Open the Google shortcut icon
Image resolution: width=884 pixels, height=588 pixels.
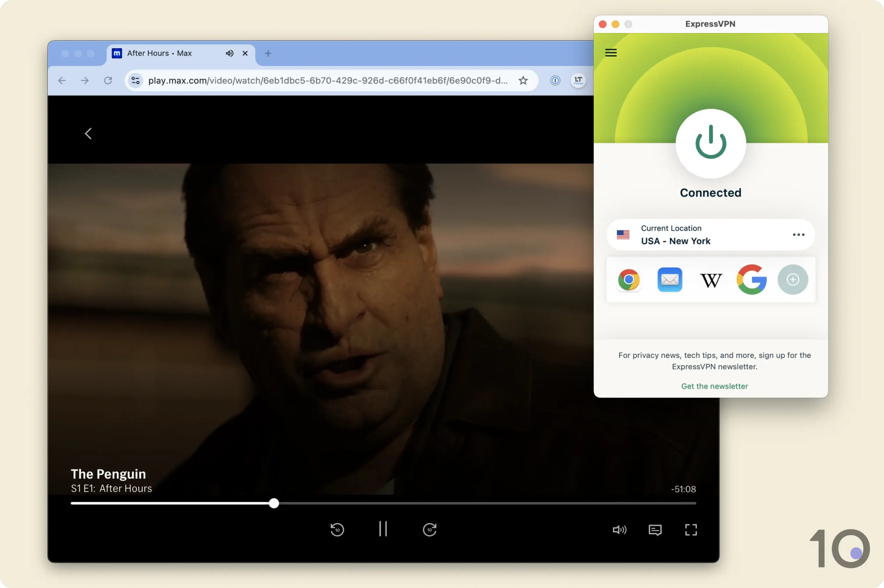coord(751,280)
